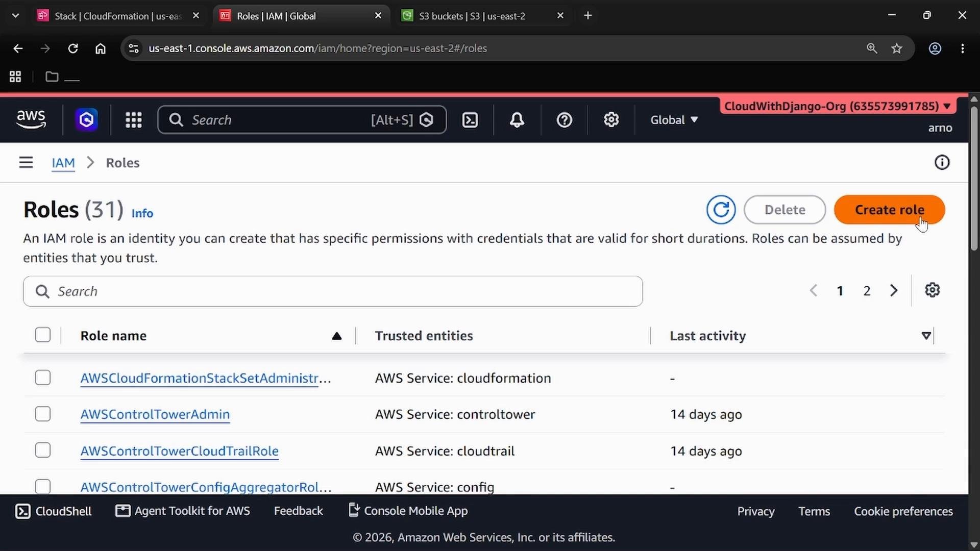980x551 pixels.
Task: Expand the CloudWithDjango-Org account menu
Action: pyautogui.click(x=837, y=106)
